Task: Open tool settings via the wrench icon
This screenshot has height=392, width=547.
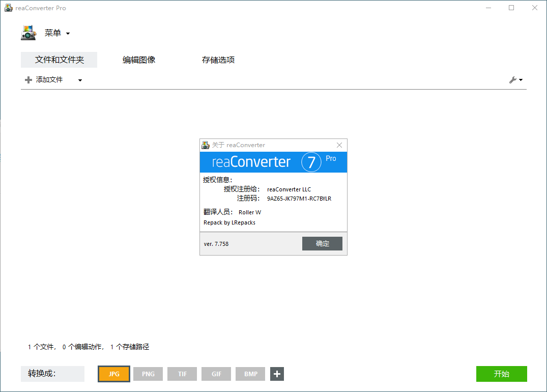Action: click(x=513, y=79)
